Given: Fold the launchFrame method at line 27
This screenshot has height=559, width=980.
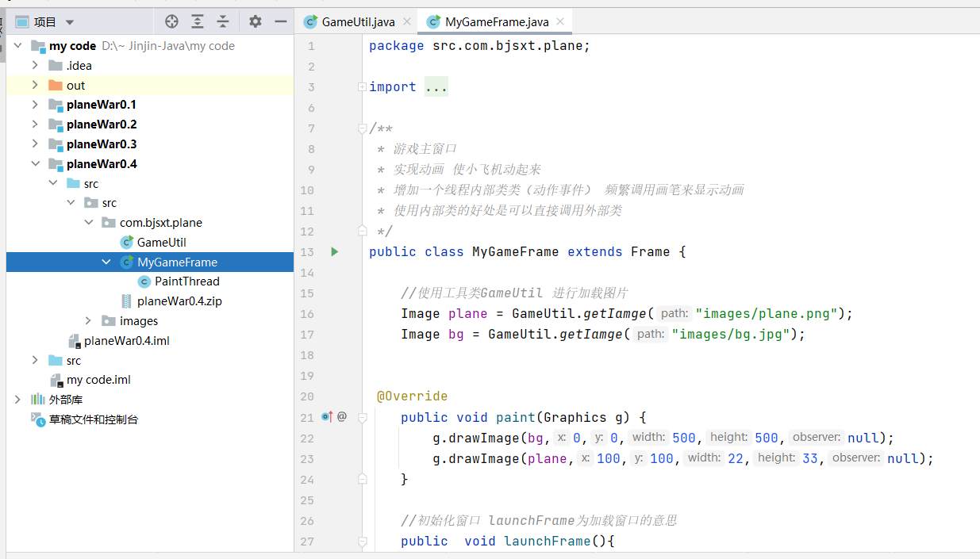Looking at the screenshot, I should [x=362, y=541].
